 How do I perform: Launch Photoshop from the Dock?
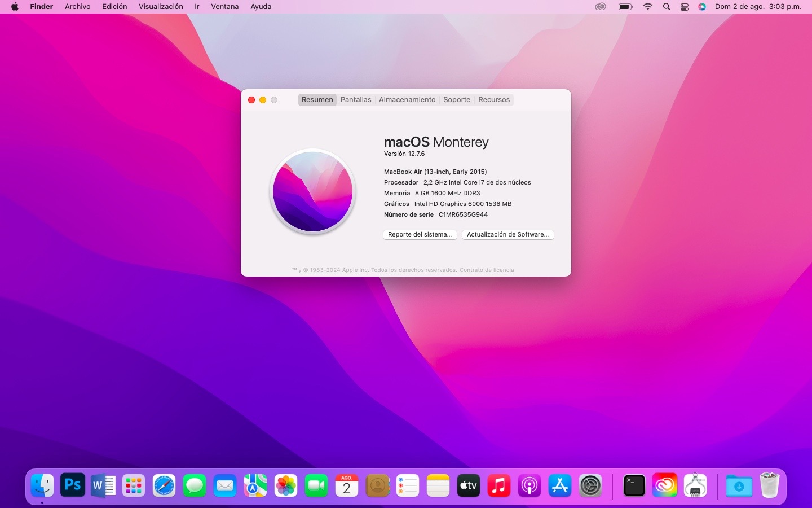73,485
